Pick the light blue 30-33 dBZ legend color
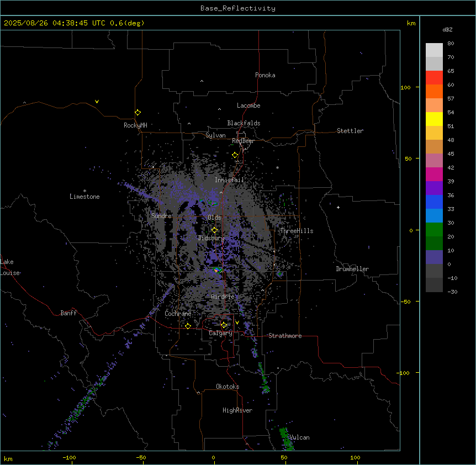The image size is (476, 465). coord(434,215)
